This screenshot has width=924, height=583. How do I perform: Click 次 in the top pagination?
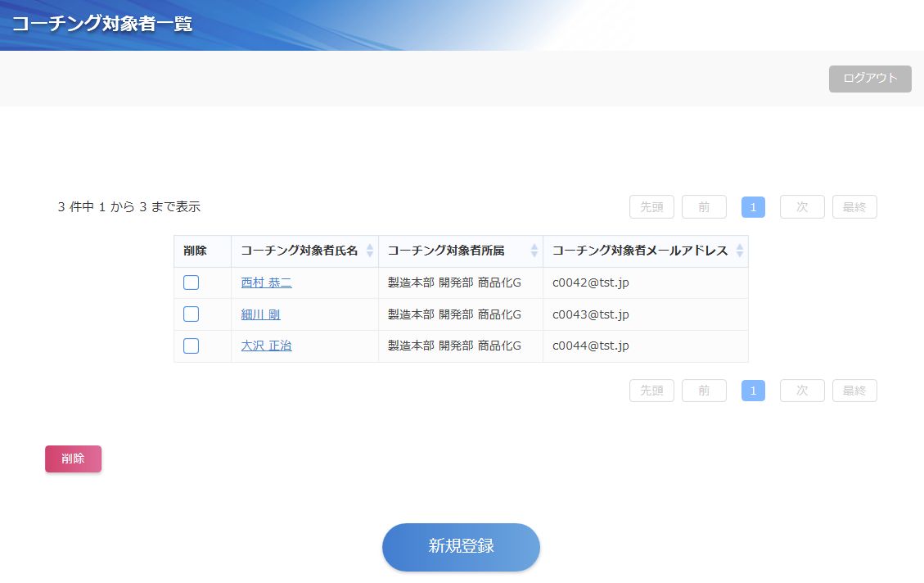pos(802,207)
